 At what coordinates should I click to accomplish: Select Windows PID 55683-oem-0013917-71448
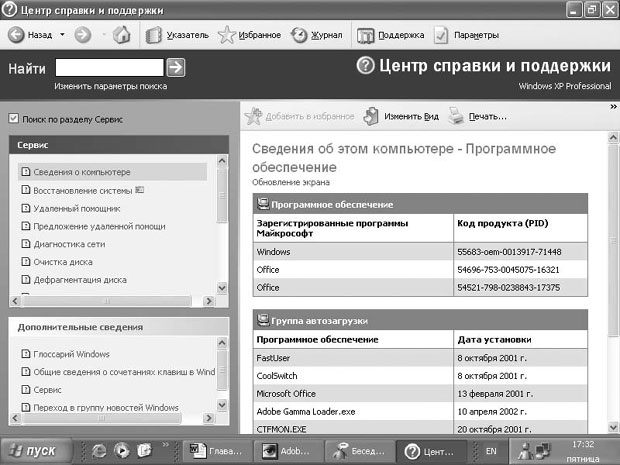coord(520,252)
